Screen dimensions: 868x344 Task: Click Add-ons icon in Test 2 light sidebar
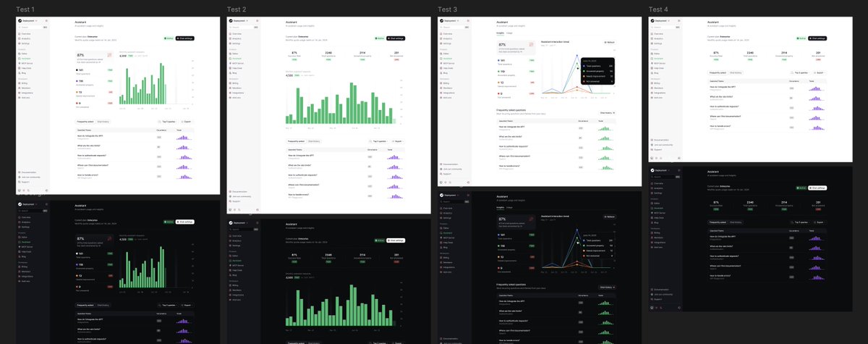pos(231,98)
